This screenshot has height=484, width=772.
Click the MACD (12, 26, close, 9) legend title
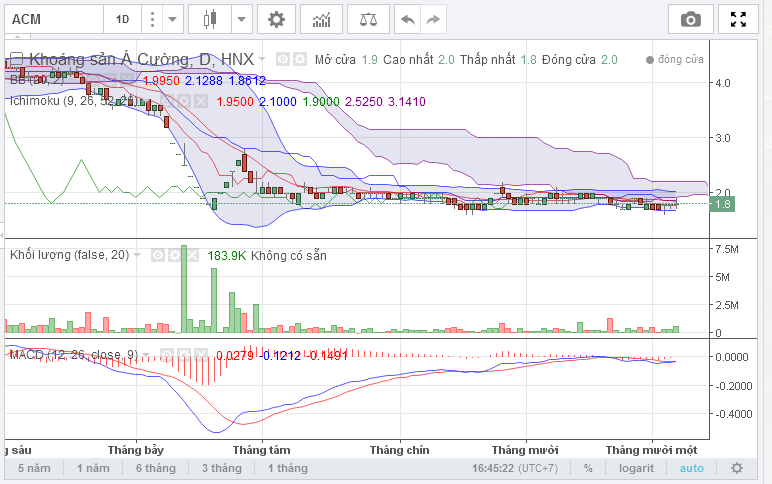tap(74, 355)
